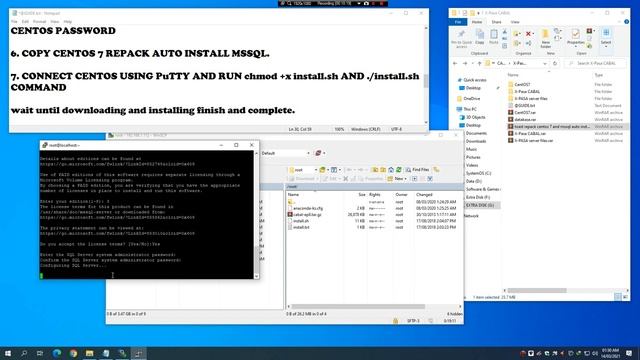This screenshot has height=360, width=640.
Task: Select Quick access in navigation pane
Action: pyautogui.click(x=474, y=80)
